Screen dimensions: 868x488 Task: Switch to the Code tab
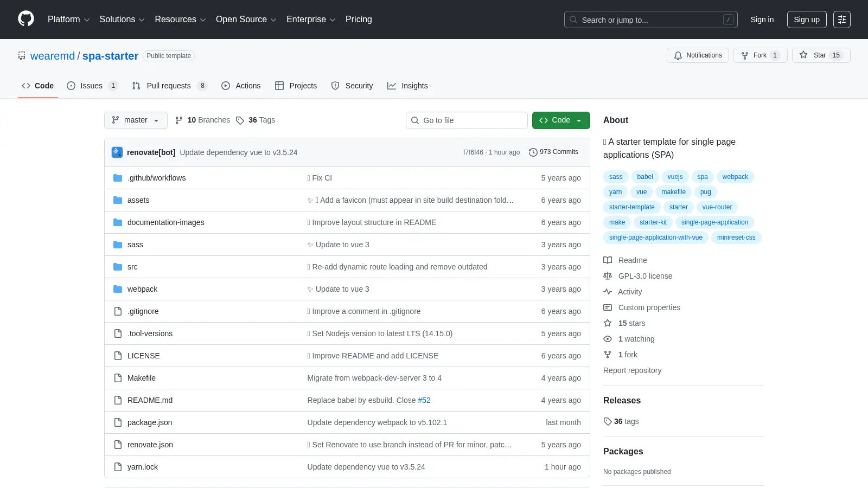coord(38,86)
